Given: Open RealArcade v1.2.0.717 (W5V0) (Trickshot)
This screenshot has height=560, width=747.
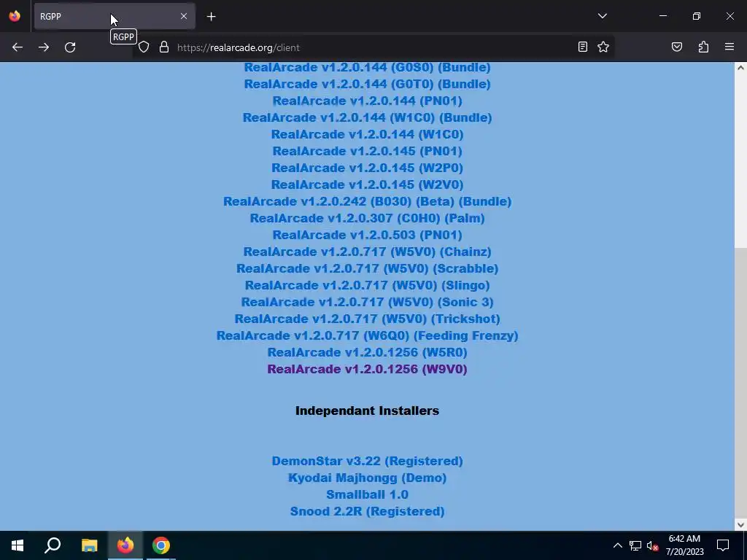Looking at the screenshot, I should click(x=368, y=319).
